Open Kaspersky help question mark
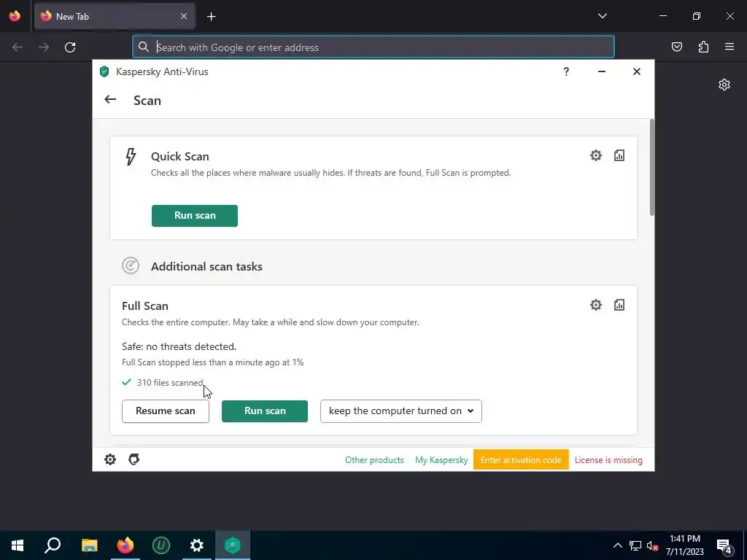This screenshot has height=560, width=747. (x=566, y=71)
